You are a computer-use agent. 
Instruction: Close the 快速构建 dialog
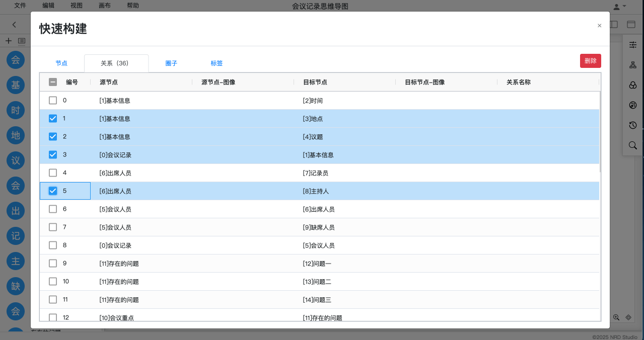599,26
